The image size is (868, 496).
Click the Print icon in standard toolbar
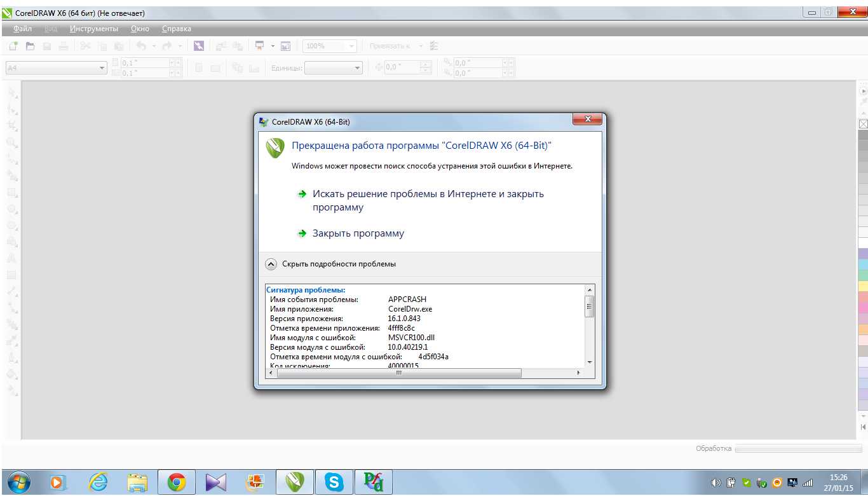click(x=63, y=46)
